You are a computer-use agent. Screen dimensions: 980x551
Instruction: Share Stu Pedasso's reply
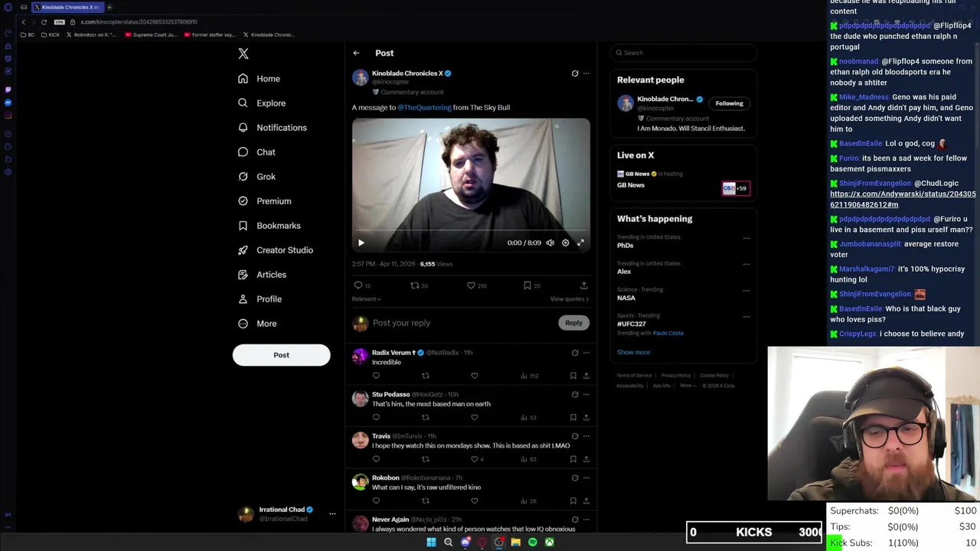click(586, 417)
